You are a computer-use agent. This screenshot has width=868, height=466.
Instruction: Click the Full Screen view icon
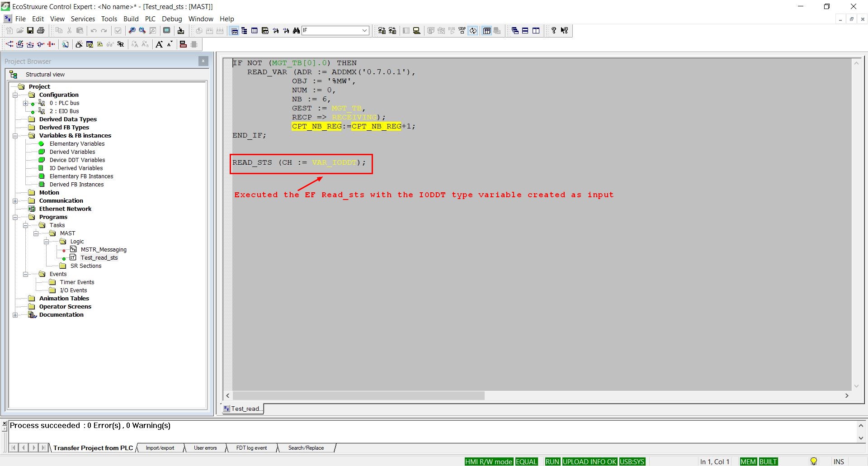click(167, 30)
